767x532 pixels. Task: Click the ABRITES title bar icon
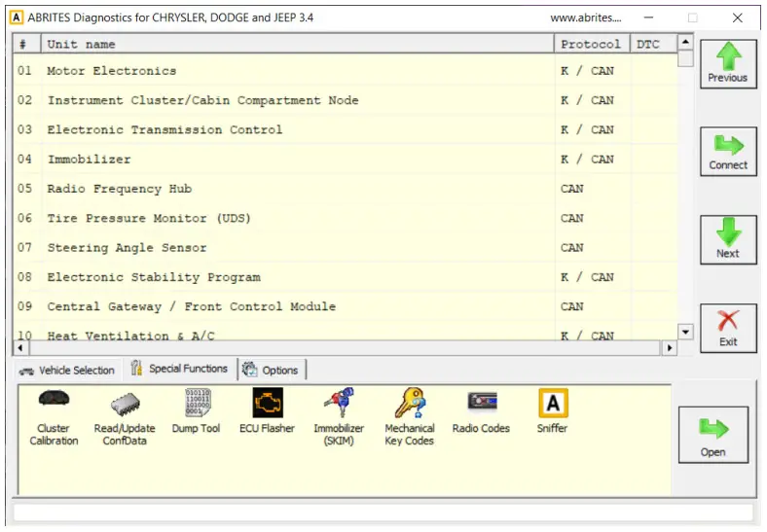(17, 18)
